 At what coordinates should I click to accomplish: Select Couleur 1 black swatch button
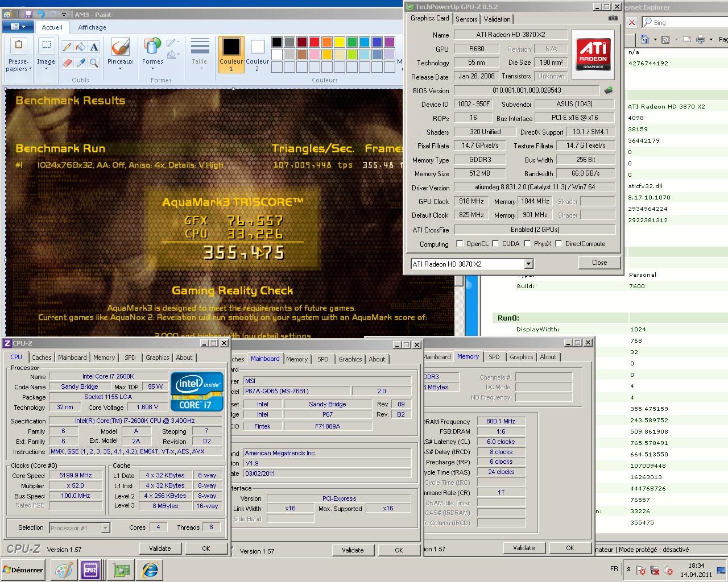pos(231,54)
